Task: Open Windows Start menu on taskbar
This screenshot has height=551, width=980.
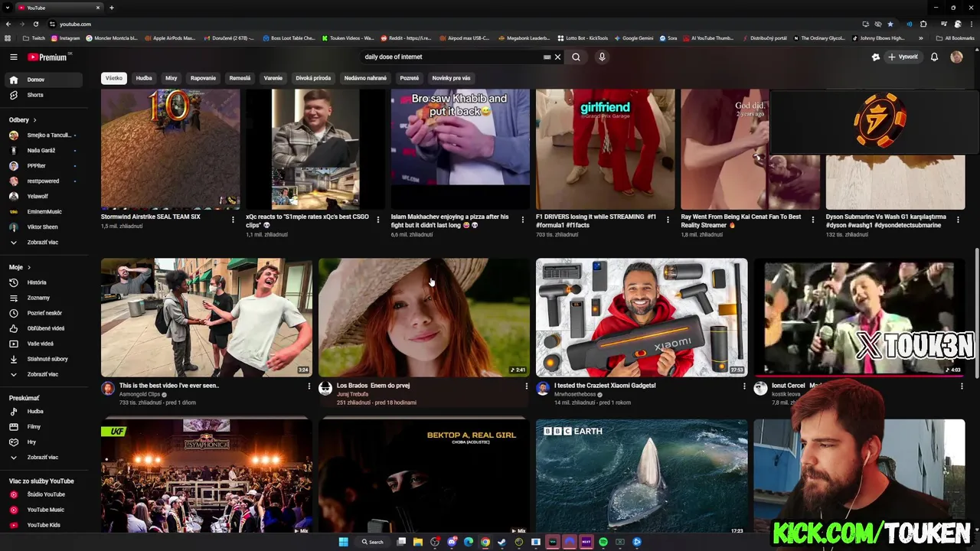Action: [x=344, y=542]
